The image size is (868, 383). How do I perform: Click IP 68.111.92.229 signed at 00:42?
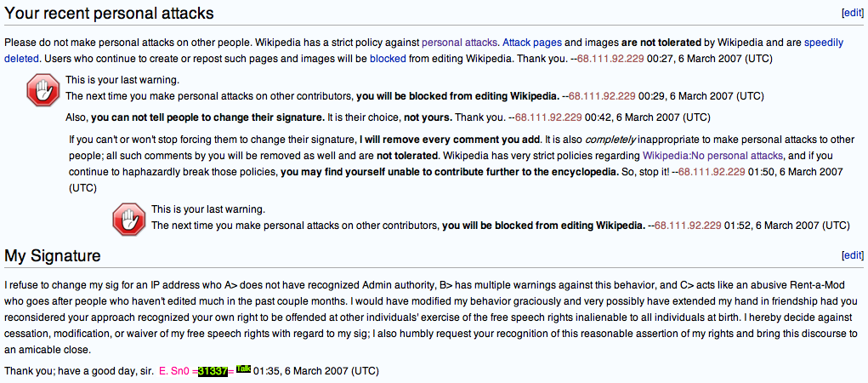pyautogui.click(x=548, y=117)
